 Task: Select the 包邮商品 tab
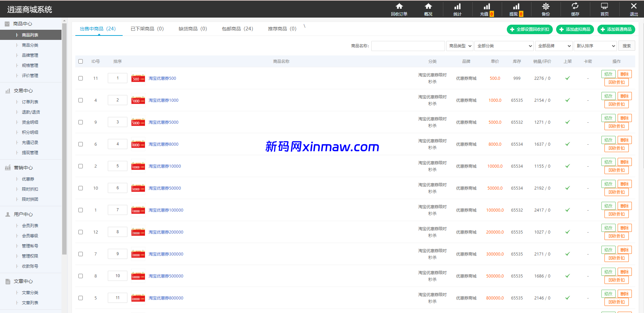(237, 29)
